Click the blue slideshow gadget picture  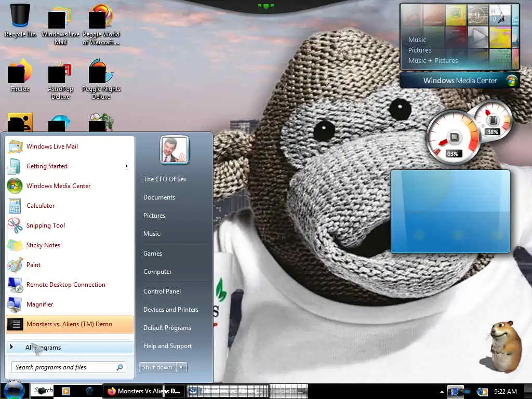(450, 211)
